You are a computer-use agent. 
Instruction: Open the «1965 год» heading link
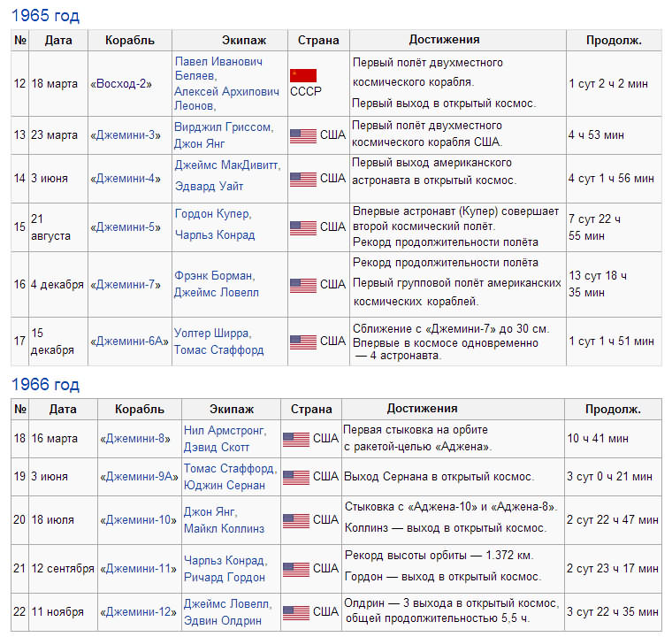click(x=44, y=16)
